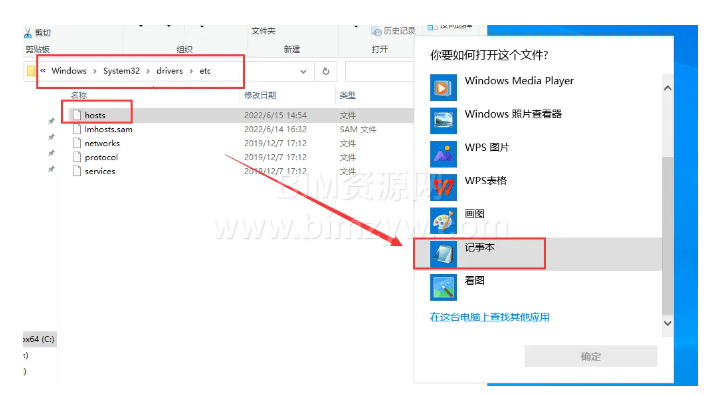Image resolution: width=718 pixels, height=395 pixels.
Task: Click the 在这台电脑上查找其他应用 link
Action: [x=490, y=317]
